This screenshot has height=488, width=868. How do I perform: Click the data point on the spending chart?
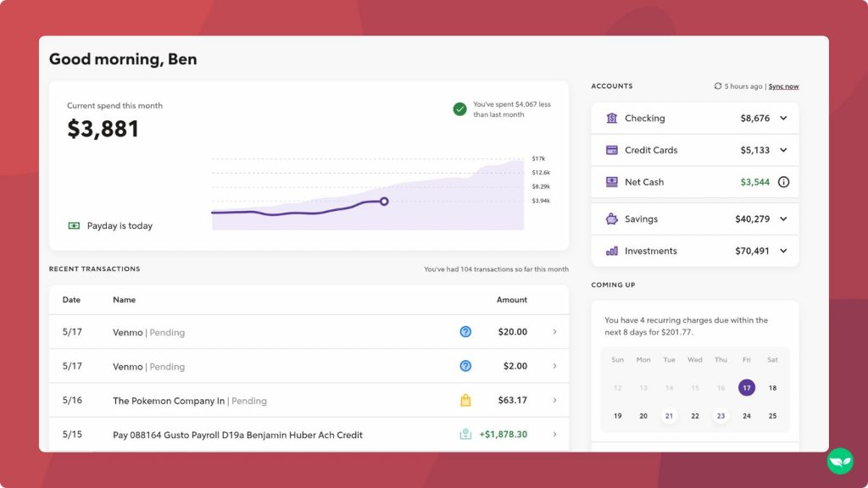(x=384, y=202)
